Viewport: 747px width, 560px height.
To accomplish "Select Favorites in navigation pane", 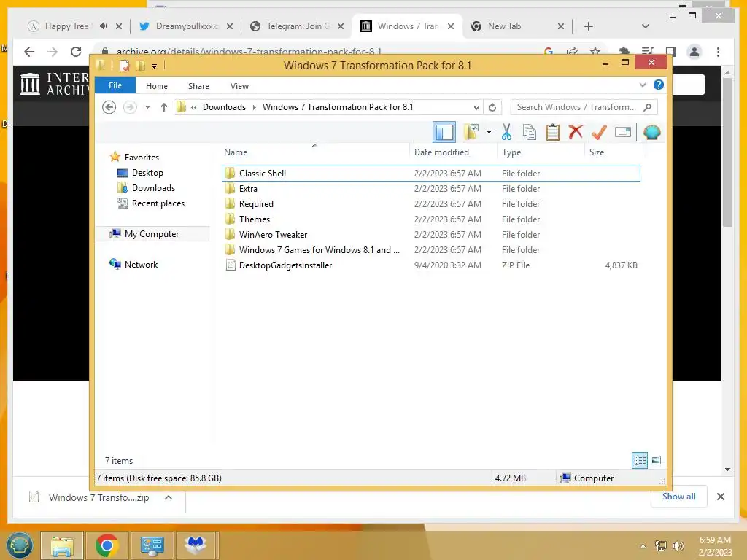I will pyautogui.click(x=142, y=157).
